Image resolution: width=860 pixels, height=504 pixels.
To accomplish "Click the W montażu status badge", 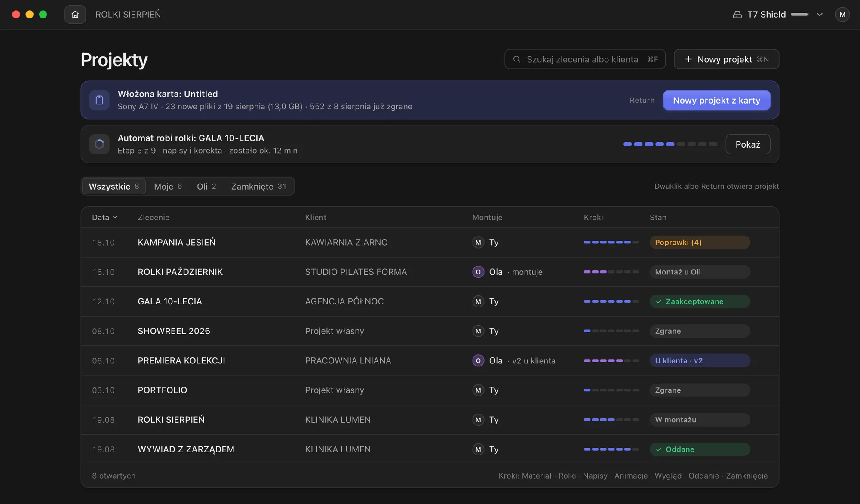I will click(700, 420).
